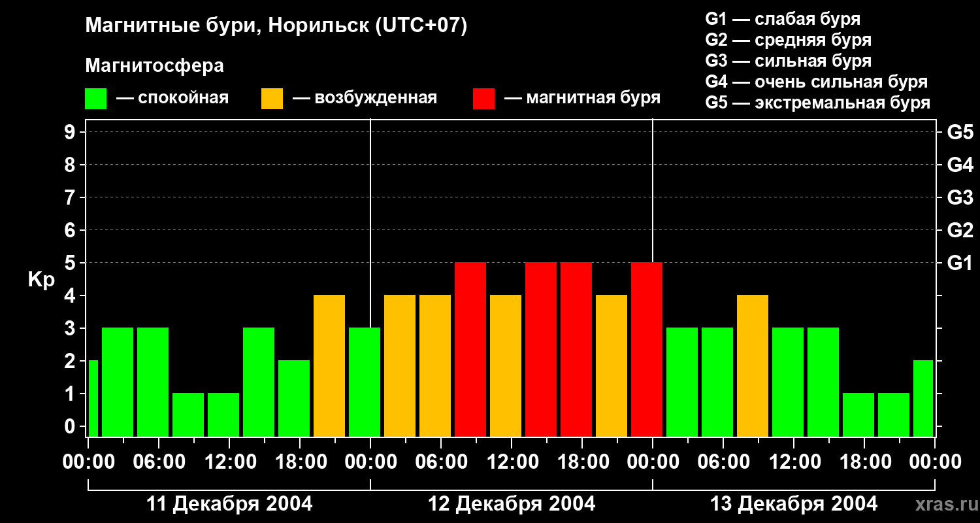Click the red «магнитная буря» legend swatch
Screen dimensions: 980x523
coord(483,99)
